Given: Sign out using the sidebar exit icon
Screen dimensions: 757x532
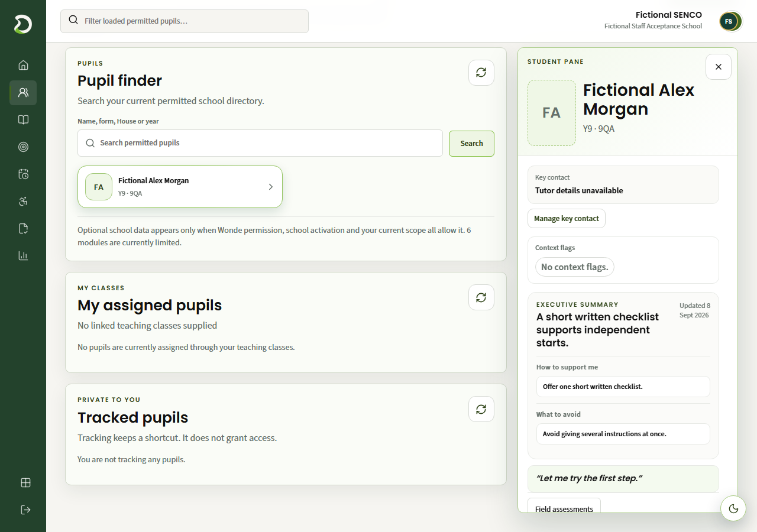Looking at the screenshot, I should (25, 510).
